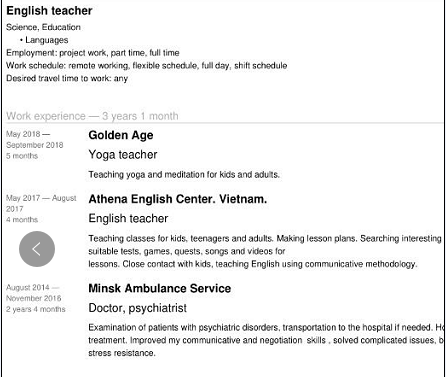Click the Athena English Center. Vietnam. heading

178,199
